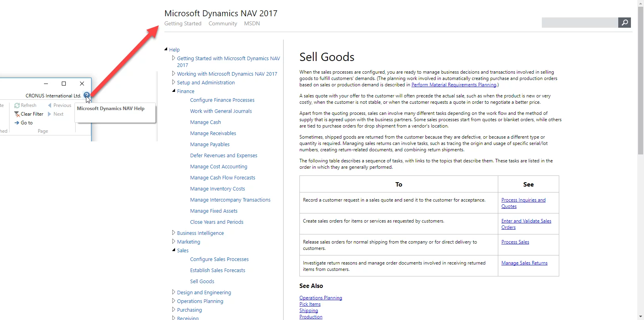Select Manage Cash Flow Forecasts topic
The image size is (644, 320).
[x=222, y=178]
